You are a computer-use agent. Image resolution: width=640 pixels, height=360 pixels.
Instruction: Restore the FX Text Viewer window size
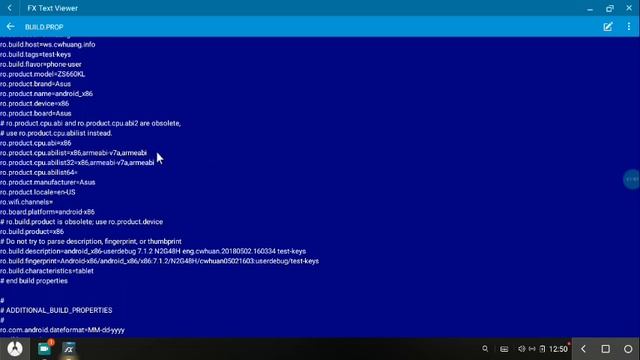click(610, 8)
